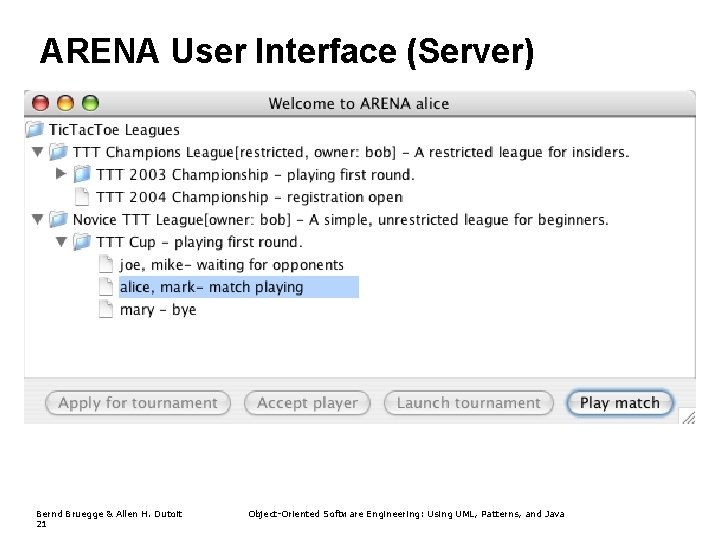The height and width of the screenshot is (540, 720).
Task: Click the document icon beside mary - bye
Action: coord(106,309)
